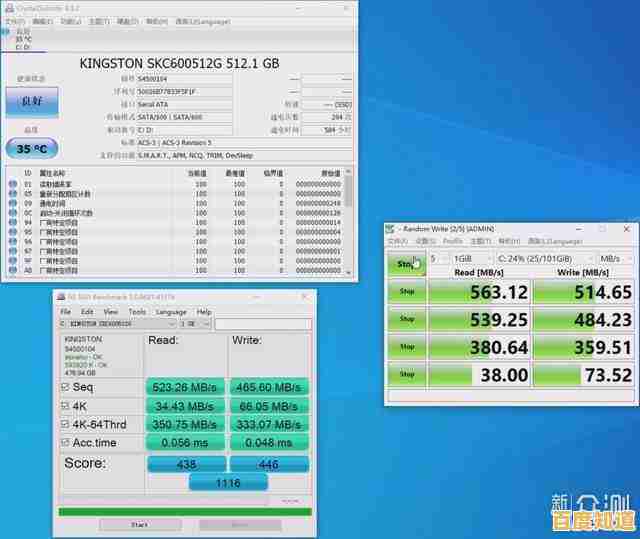Uncheck the Seq test checkbox

66,387
